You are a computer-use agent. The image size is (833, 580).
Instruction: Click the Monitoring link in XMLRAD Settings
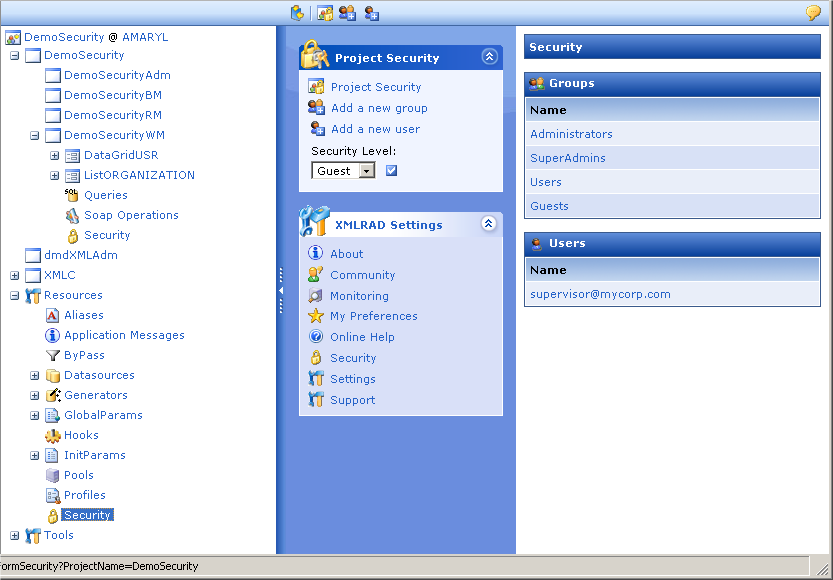click(x=359, y=296)
